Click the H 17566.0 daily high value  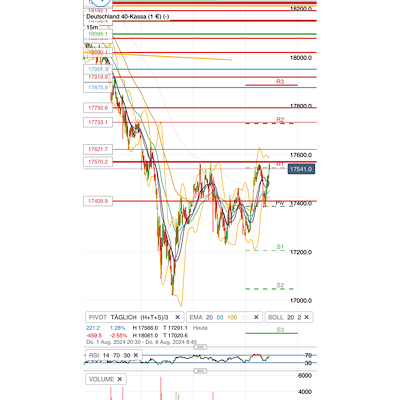coord(145,328)
